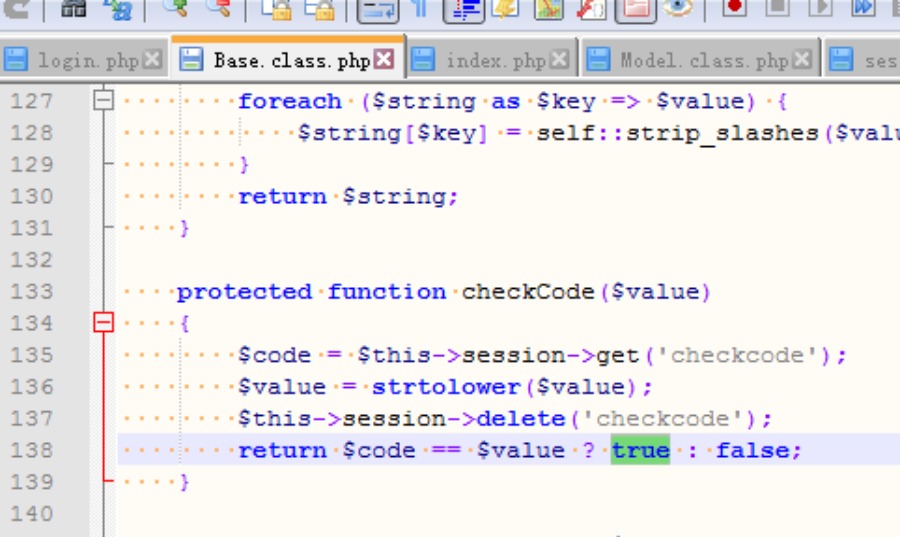Click line number 127 in the margin

32,102
